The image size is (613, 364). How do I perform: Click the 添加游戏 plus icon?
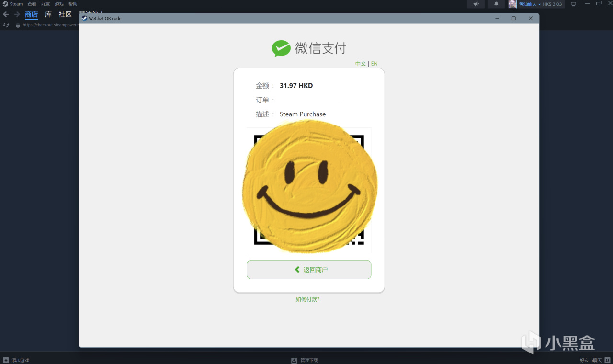6,360
